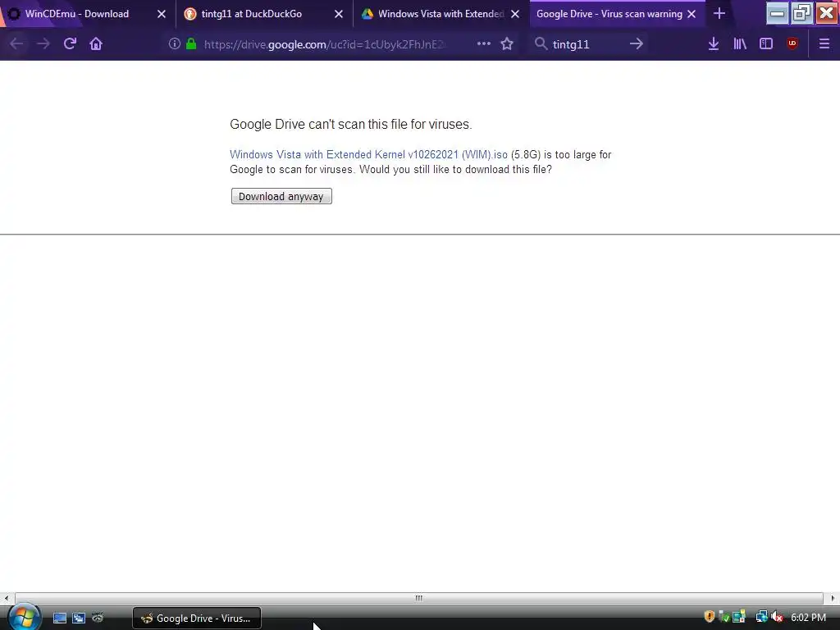The height and width of the screenshot is (630, 840).
Task: Open the browser home page
Action: click(96, 44)
